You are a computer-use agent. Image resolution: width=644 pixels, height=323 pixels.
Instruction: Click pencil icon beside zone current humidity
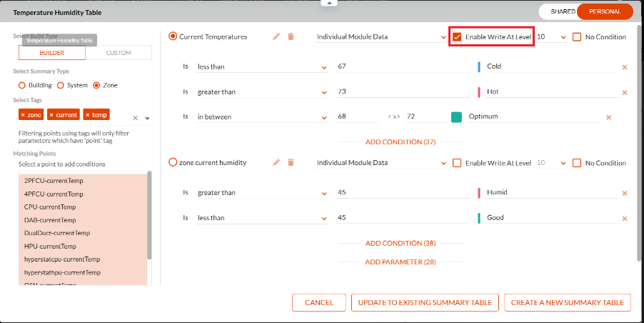pos(276,163)
